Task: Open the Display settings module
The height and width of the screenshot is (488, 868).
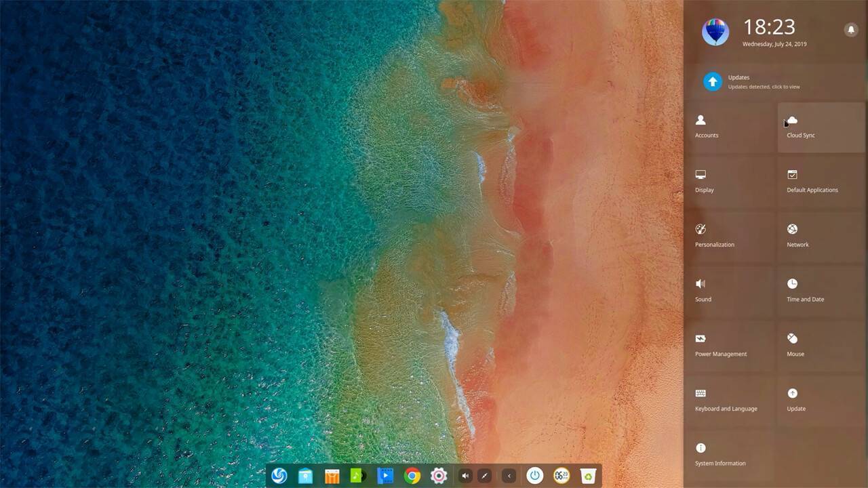Action: (x=729, y=182)
